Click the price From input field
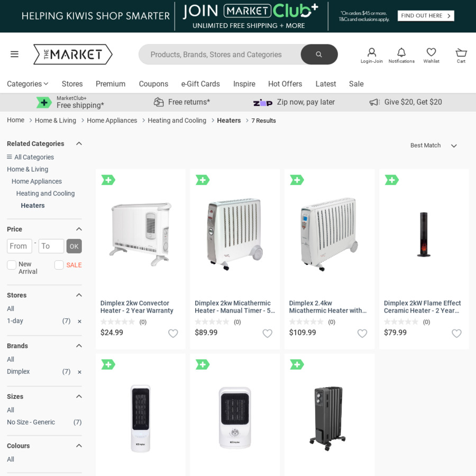476x476 pixels. [20, 246]
